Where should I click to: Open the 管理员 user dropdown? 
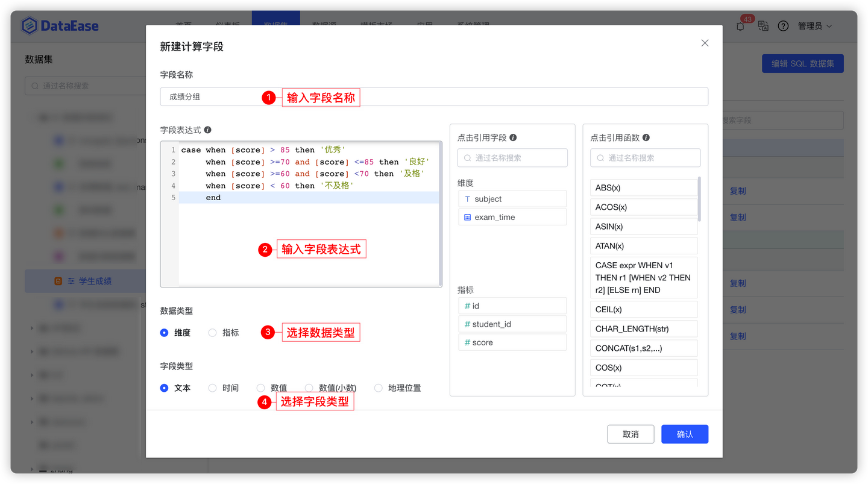pos(815,26)
